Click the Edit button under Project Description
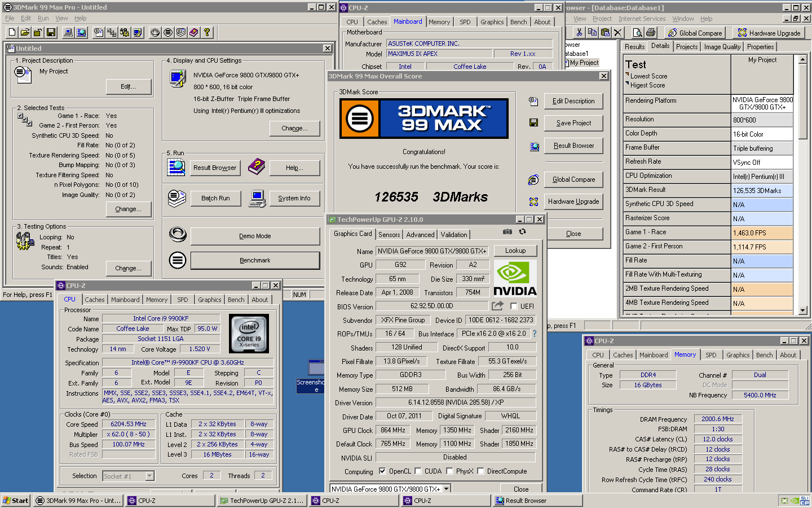Viewport: 812px width, 508px height. pyautogui.click(x=128, y=86)
